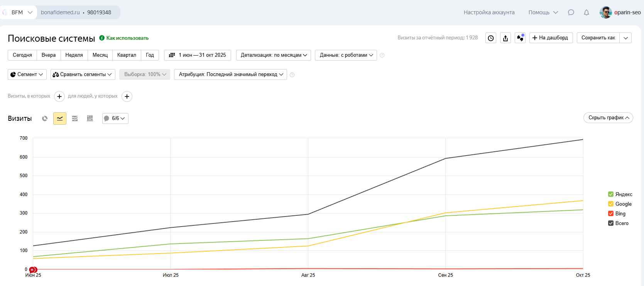The height and width of the screenshot is (286, 644).
Task: Open the chat messages icon
Action: (571, 12)
